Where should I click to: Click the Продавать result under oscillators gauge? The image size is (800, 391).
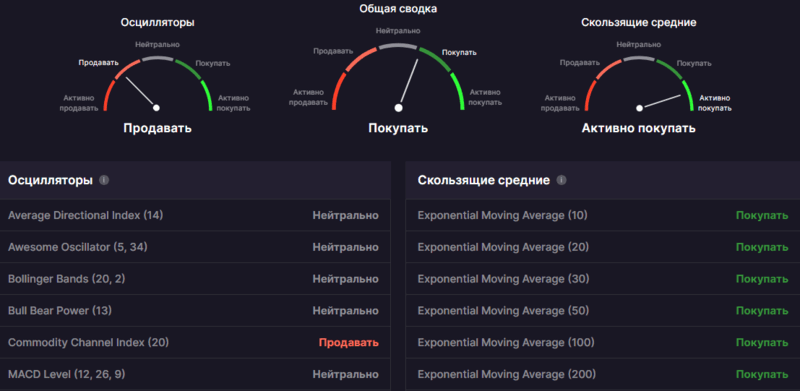coord(158,128)
